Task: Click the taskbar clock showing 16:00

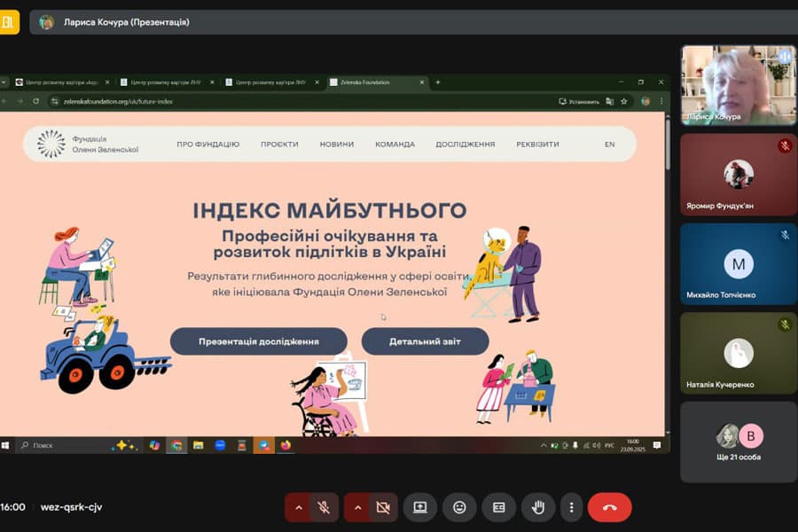Action: [632, 445]
